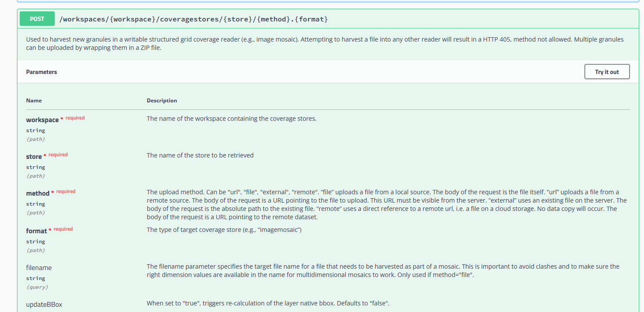Click the harvest granules description text
Screen dimensions: 644x312
click(324, 43)
